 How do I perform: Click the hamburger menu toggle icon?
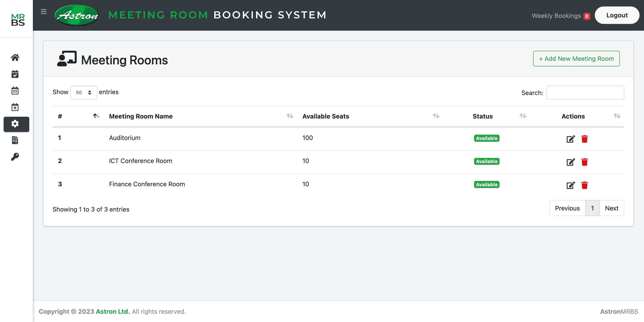44,11
